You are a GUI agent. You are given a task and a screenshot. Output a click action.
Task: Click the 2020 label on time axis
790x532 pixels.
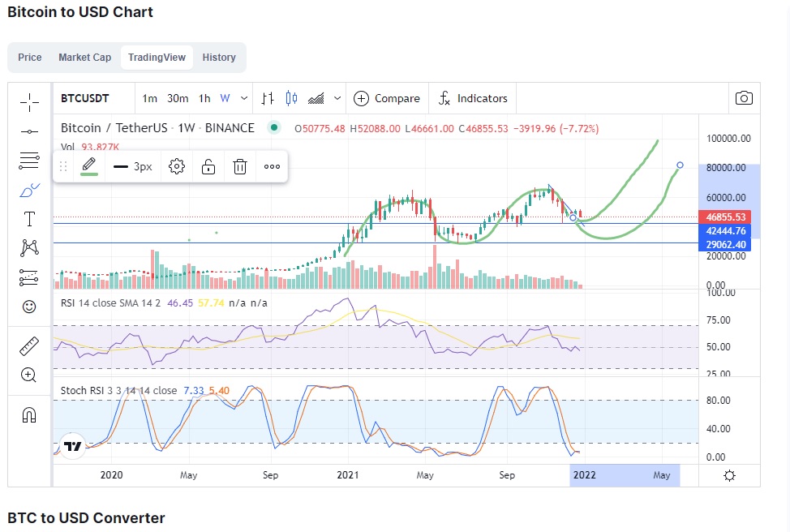coord(111,475)
